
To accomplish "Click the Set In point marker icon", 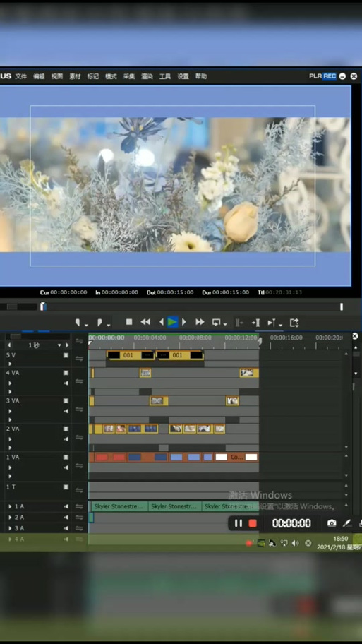I will click(78, 323).
